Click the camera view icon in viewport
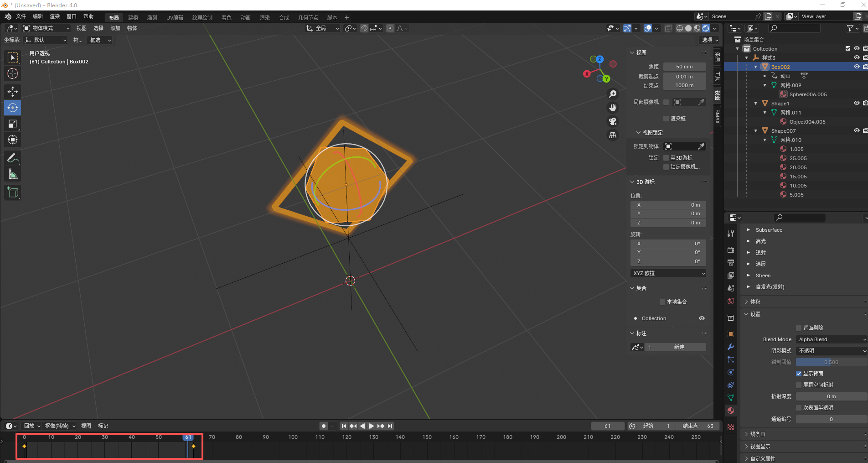 coord(613,121)
